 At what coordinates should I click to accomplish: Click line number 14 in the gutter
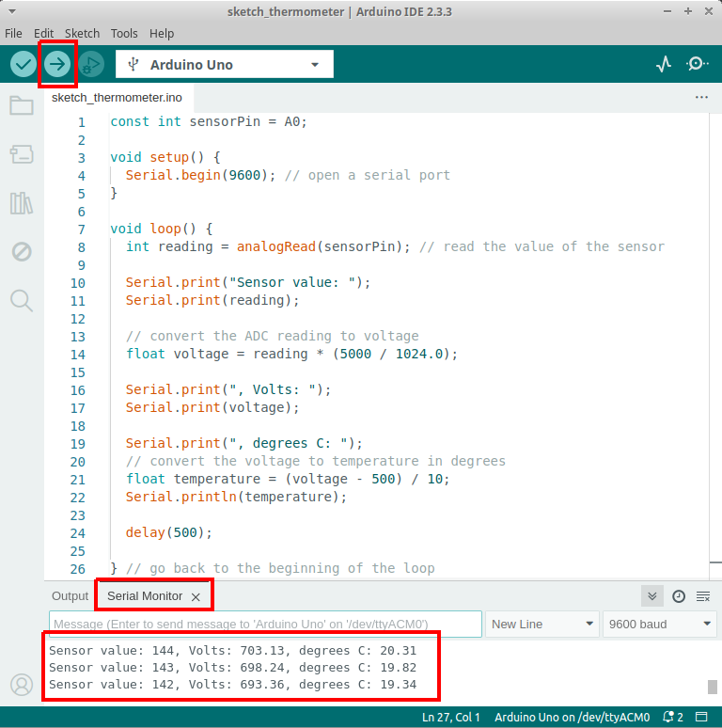78,355
